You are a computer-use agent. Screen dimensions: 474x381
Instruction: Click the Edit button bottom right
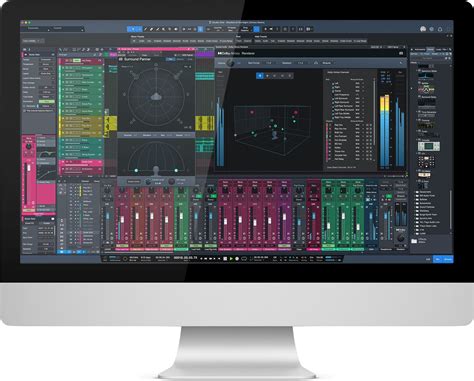(x=428, y=259)
